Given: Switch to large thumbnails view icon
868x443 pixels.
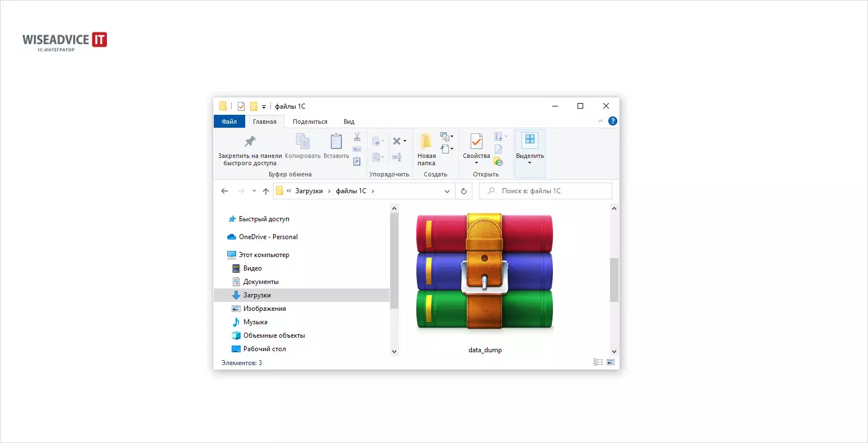Looking at the screenshot, I should [611, 362].
